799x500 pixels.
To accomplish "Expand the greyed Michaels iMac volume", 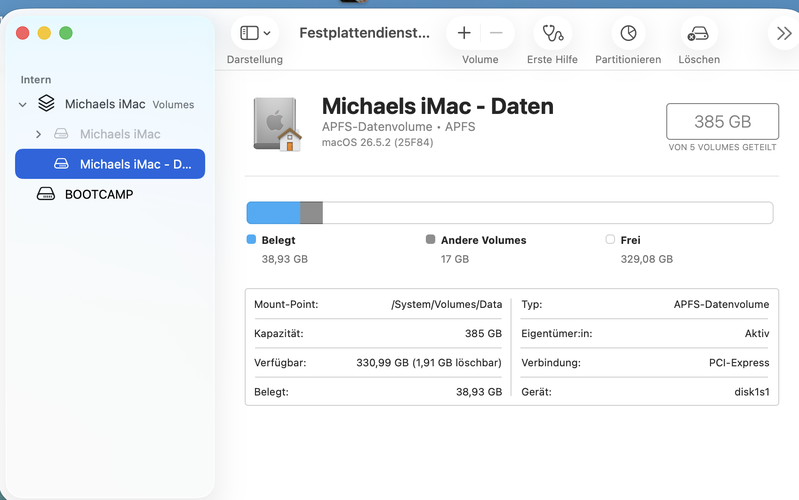I will 38,134.
